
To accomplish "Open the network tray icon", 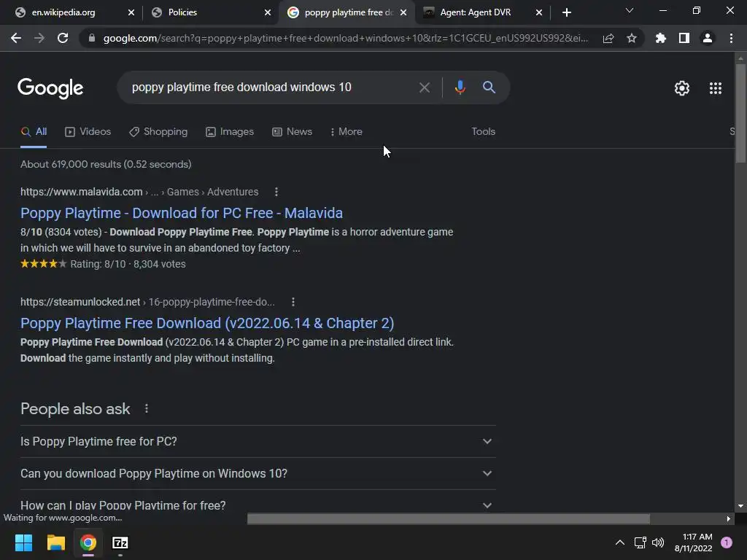I will (x=640, y=542).
